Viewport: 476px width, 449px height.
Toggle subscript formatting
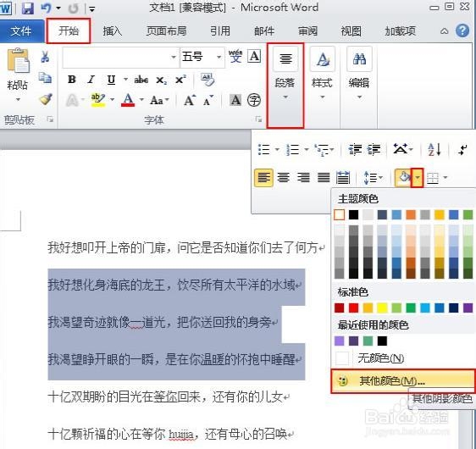click(x=161, y=80)
